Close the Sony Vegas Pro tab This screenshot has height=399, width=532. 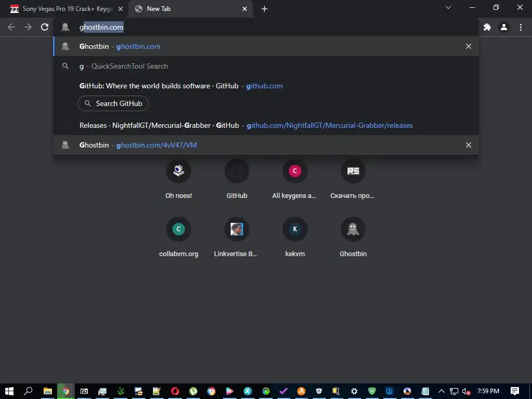121,9
